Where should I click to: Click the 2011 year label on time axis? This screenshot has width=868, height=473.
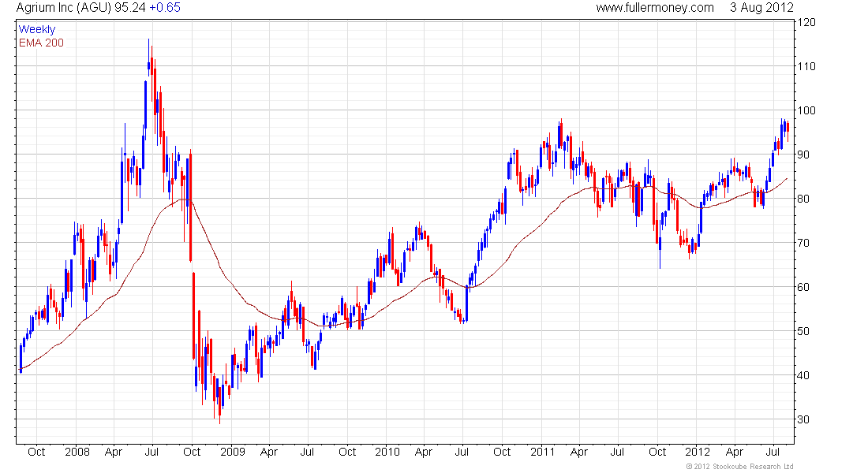[x=543, y=452]
